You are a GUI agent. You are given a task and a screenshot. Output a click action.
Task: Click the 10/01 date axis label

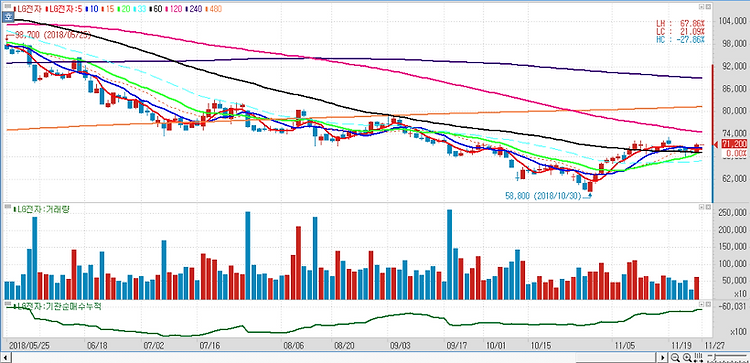[x=495, y=344]
